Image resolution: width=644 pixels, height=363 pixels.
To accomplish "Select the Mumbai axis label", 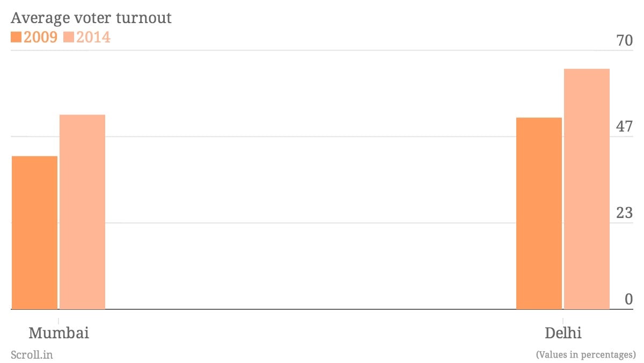I will (x=58, y=333).
